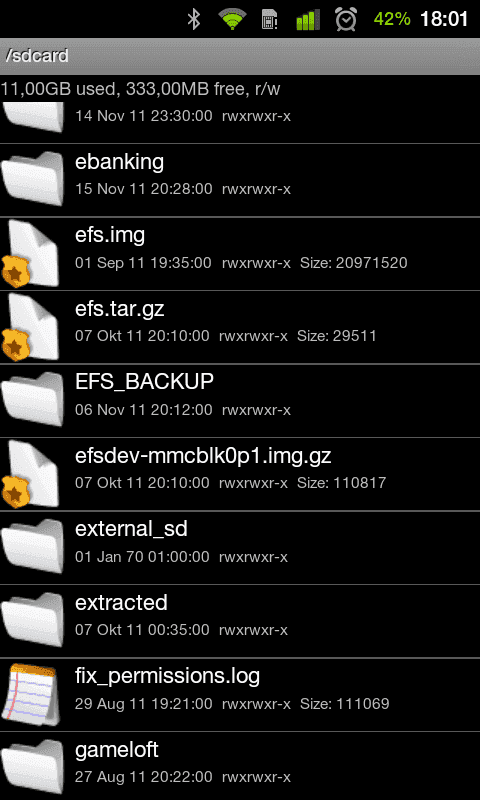This screenshot has width=480, height=800.
Task: Select the efs.img file entry
Action: (x=240, y=254)
